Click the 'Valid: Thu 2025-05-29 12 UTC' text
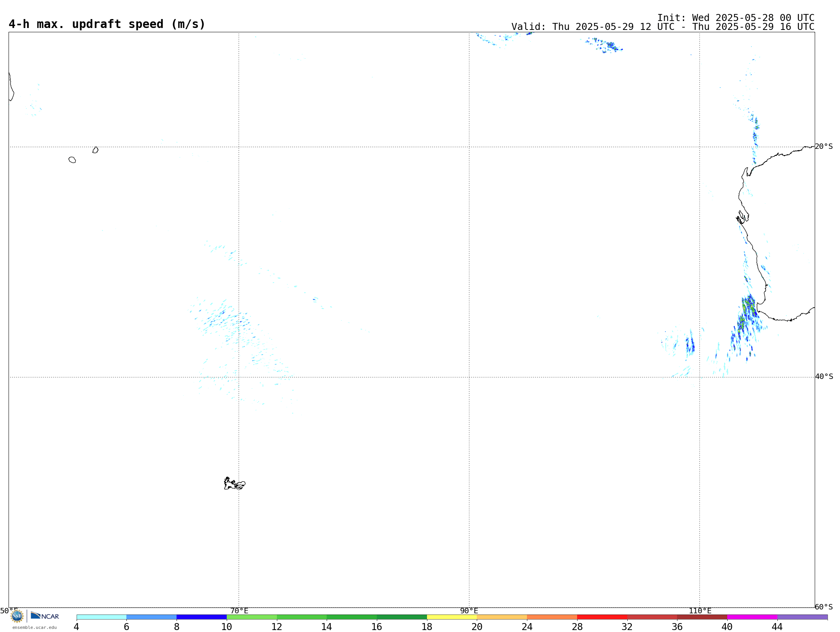This screenshot has height=632, width=840. 593,27
